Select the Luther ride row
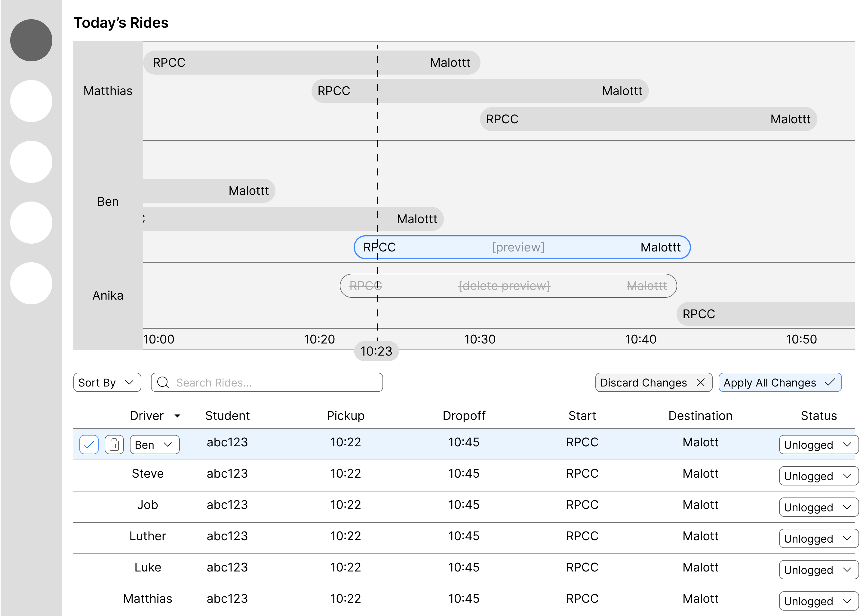 click(464, 538)
